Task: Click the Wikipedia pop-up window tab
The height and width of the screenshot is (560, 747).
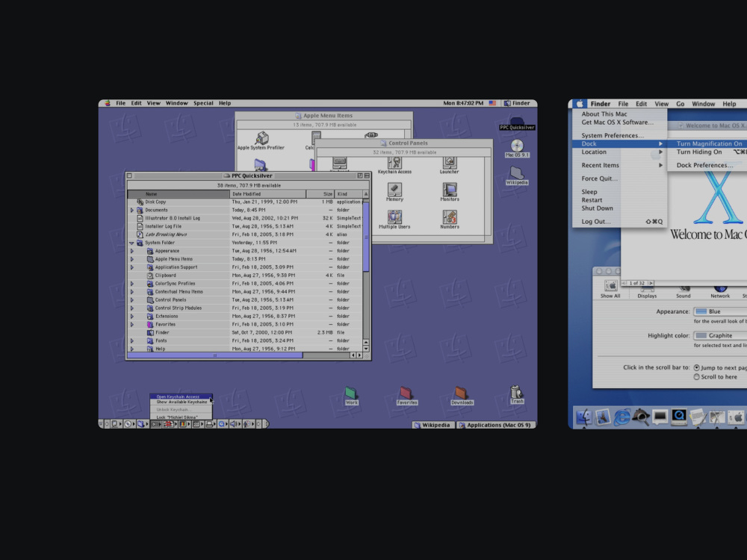Action: (432, 425)
